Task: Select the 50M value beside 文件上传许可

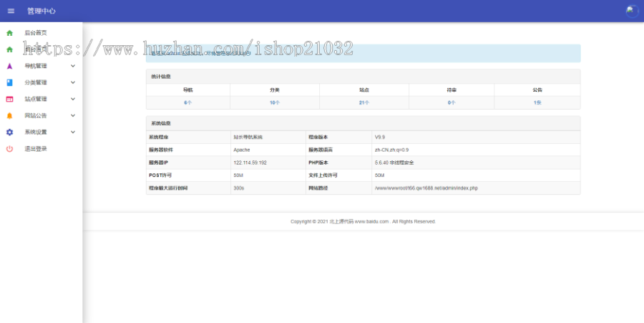Action: (379, 175)
